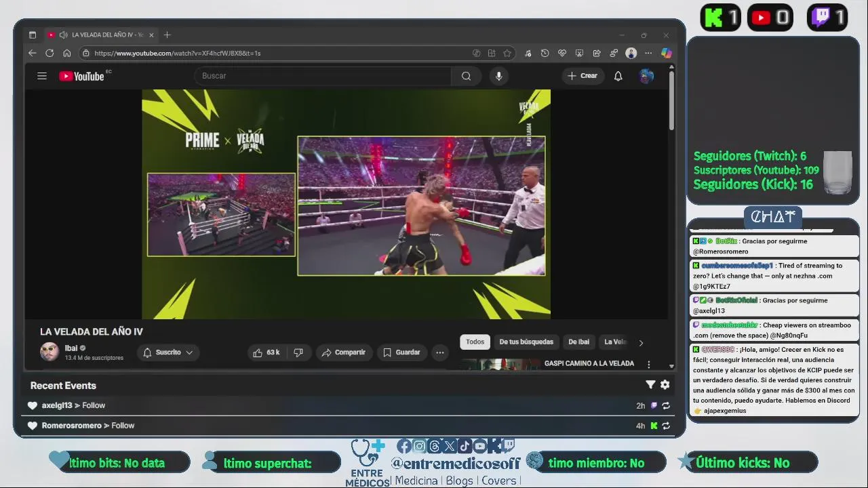Click the YouTube search input field
868x488 pixels.
(323, 76)
